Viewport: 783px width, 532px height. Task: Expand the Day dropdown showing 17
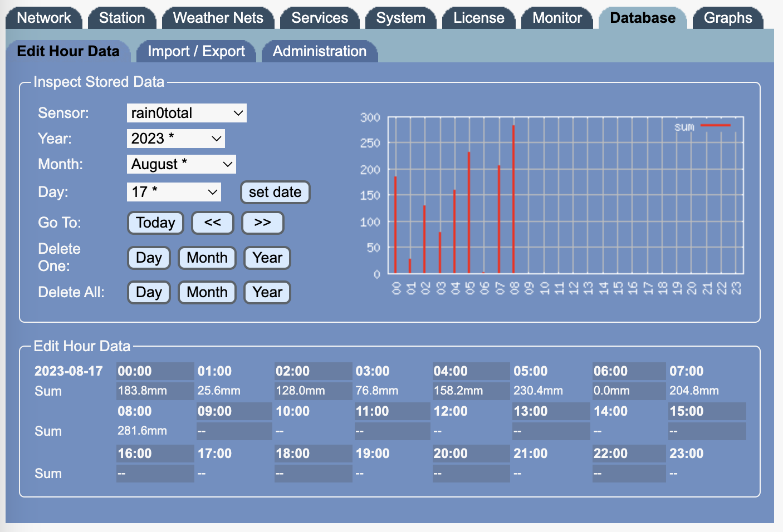(174, 192)
